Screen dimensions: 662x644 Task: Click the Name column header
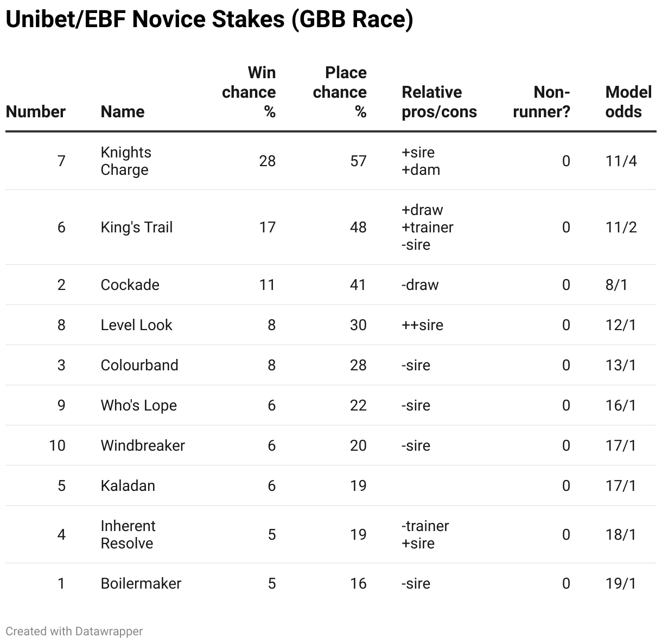123,112
